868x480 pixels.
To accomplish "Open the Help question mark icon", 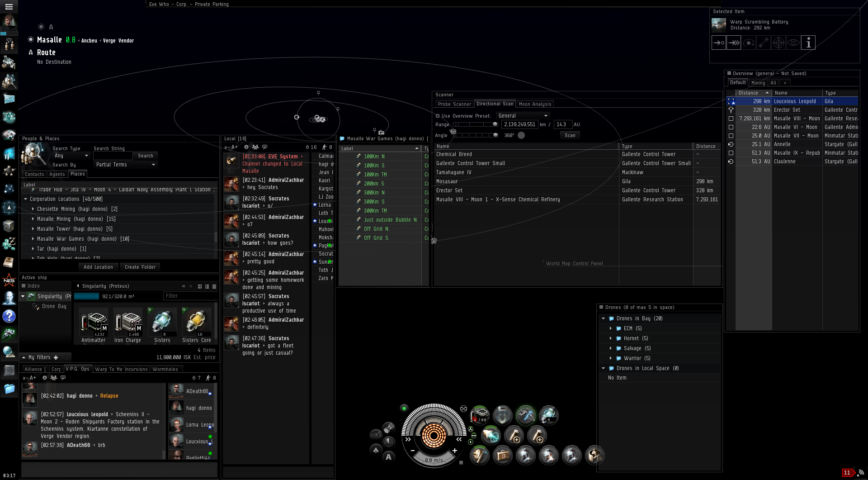I will coord(9,316).
